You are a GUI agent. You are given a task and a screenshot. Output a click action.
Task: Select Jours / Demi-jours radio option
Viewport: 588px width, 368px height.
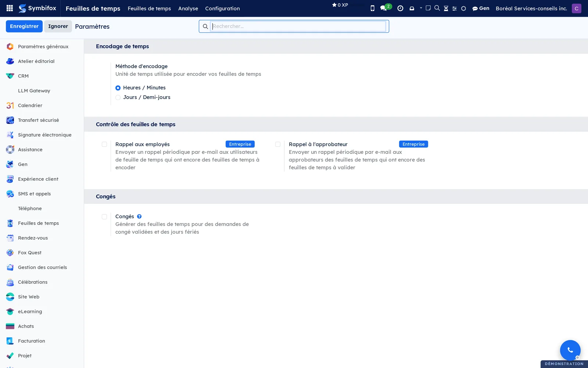pyautogui.click(x=118, y=97)
